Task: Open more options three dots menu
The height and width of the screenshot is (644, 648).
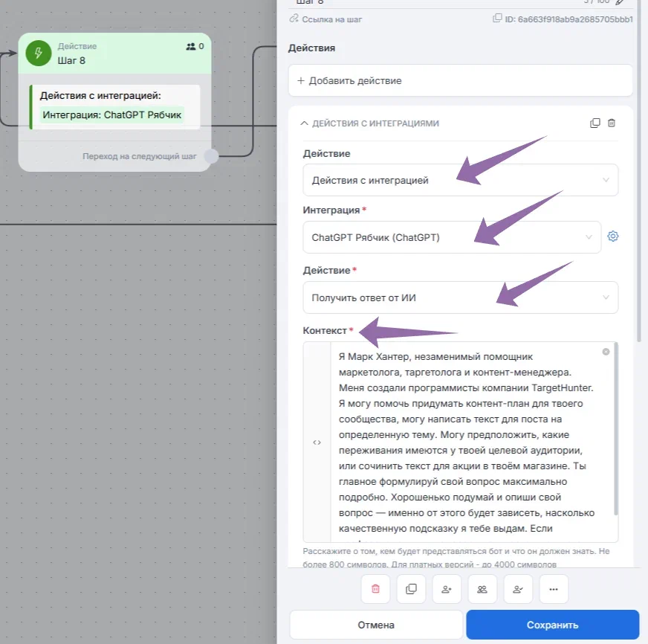Action: 554,589
